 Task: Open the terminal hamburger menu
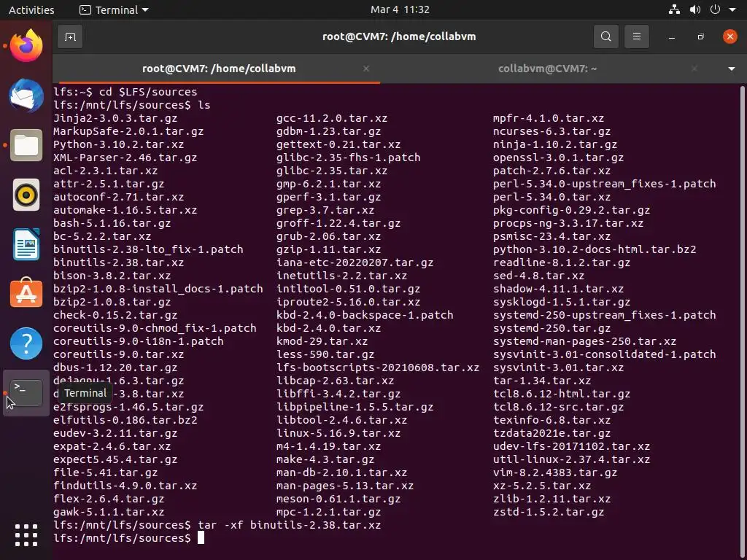click(636, 36)
